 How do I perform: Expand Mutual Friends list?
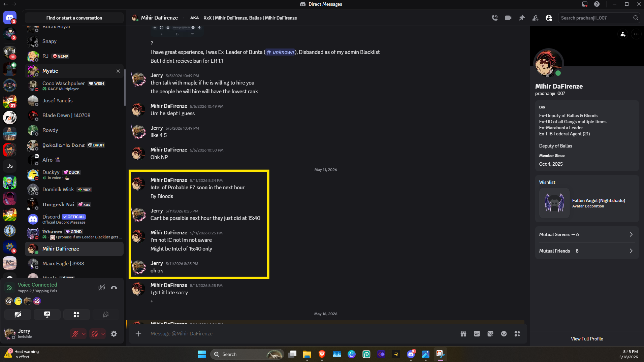pos(587,251)
